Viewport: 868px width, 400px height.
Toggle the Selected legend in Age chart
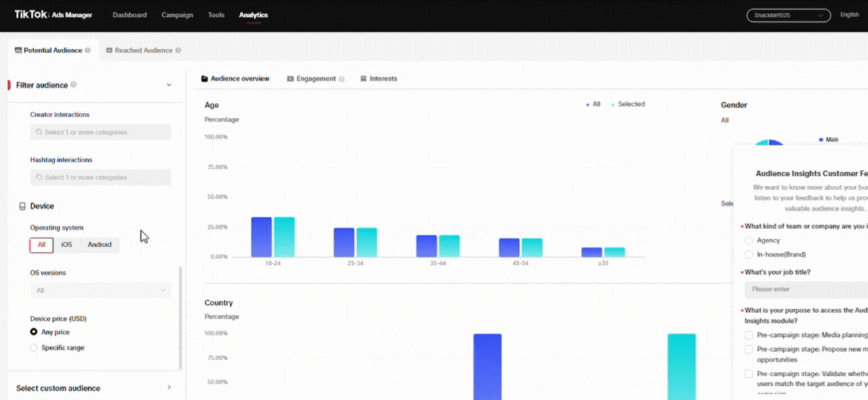pos(628,104)
